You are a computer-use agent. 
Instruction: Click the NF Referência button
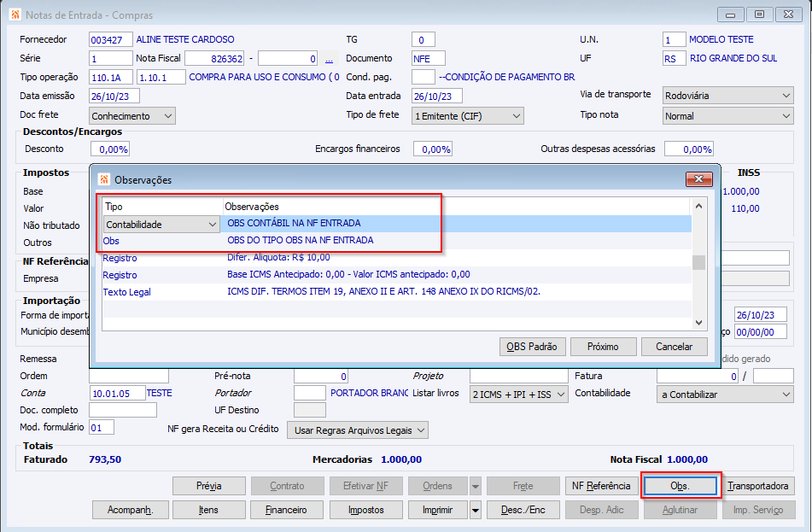pyautogui.click(x=601, y=486)
